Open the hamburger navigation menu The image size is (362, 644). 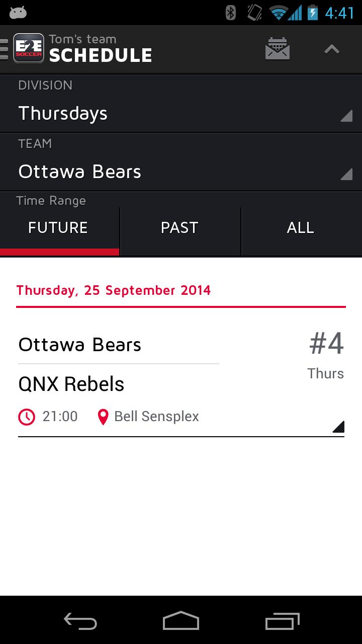(x=4, y=49)
